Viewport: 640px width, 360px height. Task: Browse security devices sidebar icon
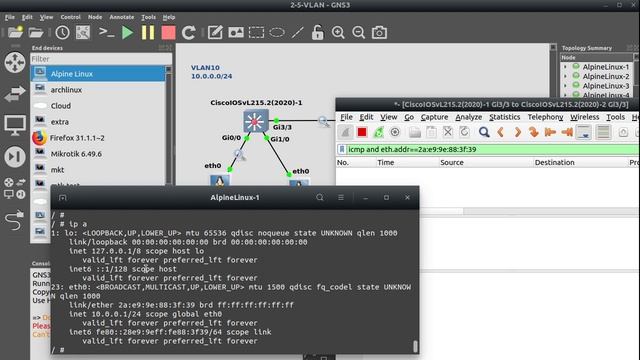[x=15, y=157]
